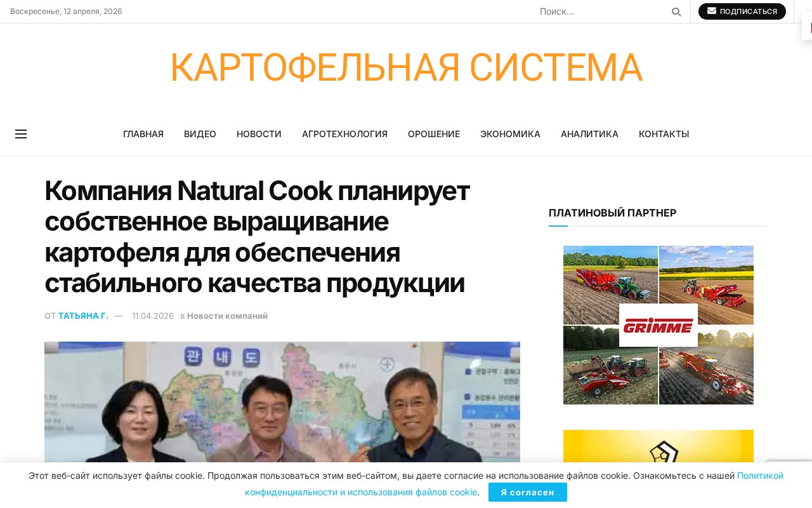Open the АНАЛИТИКА section
This screenshot has width=812, height=508.
(589, 134)
